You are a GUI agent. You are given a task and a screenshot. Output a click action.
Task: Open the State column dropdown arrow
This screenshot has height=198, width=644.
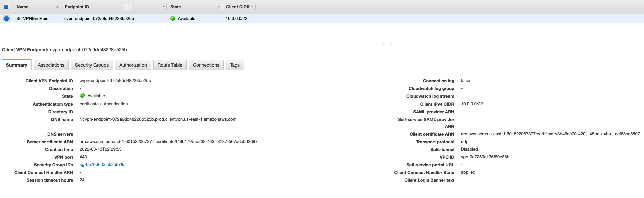pyautogui.click(x=219, y=7)
